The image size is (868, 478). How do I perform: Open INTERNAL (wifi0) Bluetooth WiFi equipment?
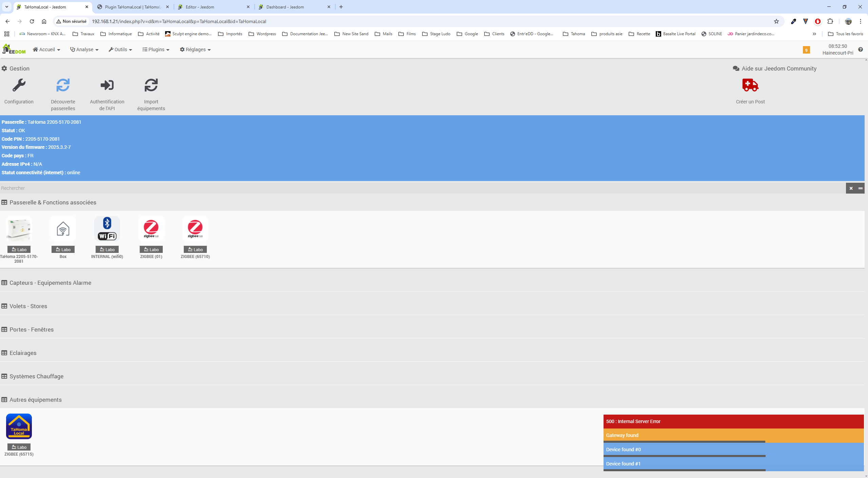coord(107,229)
